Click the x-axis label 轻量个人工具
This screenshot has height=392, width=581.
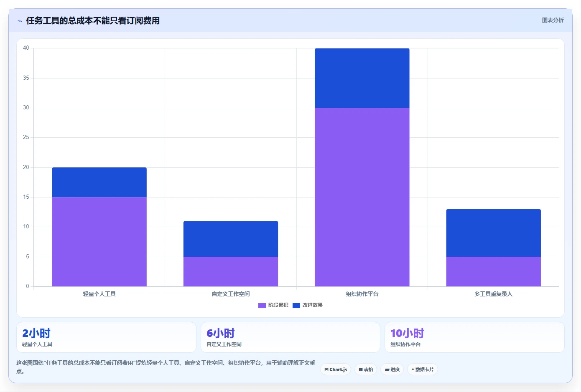click(99, 294)
